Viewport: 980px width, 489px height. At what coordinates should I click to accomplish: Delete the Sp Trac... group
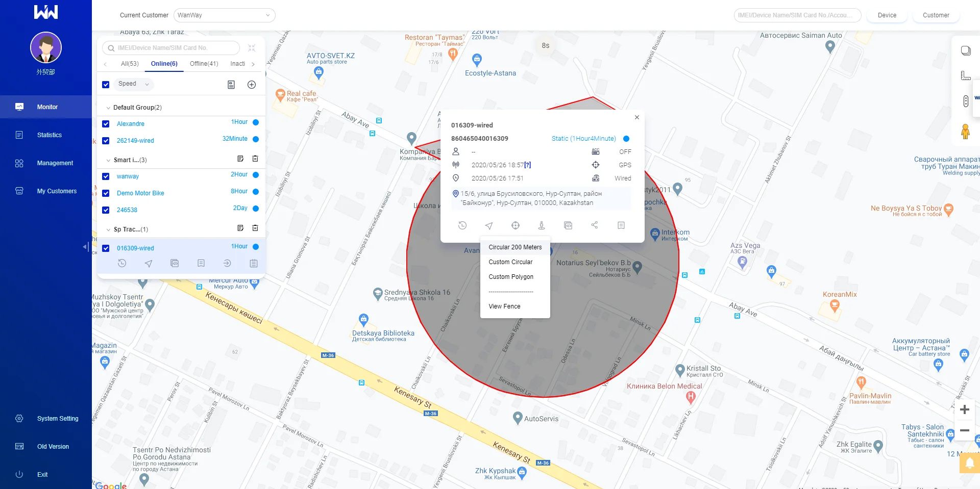255,228
